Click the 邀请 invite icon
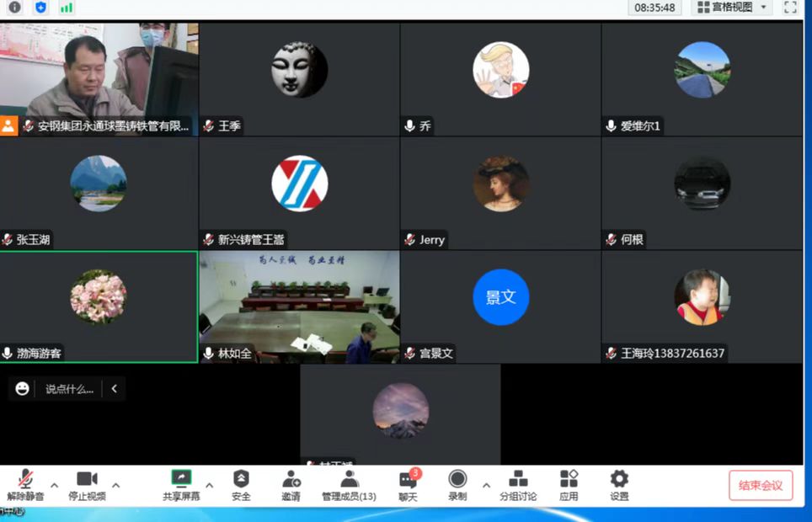The width and height of the screenshot is (812, 522). click(291, 485)
